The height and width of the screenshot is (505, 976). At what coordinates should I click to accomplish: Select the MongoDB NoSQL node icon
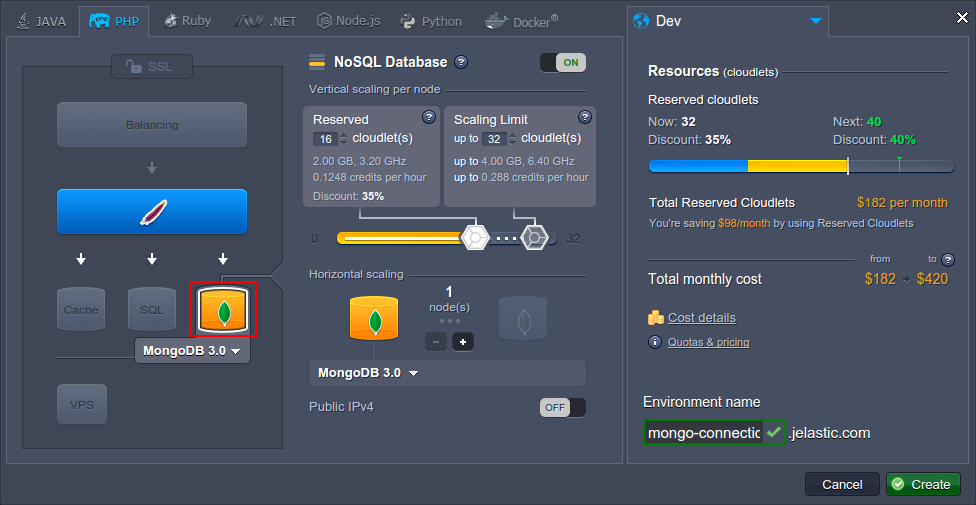pyautogui.click(x=223, y=309)
